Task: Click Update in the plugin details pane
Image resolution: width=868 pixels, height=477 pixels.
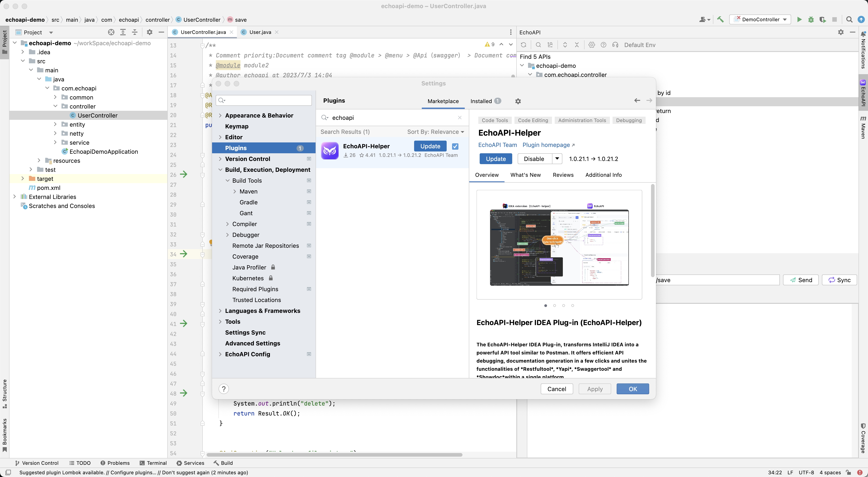Action: [496, 159]
